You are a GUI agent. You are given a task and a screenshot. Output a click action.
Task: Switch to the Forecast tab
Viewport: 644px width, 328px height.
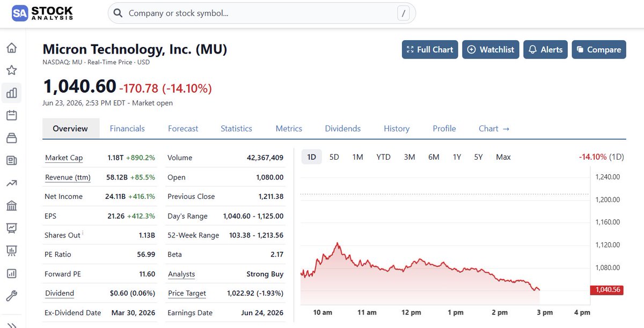click(x=183, y=129)
